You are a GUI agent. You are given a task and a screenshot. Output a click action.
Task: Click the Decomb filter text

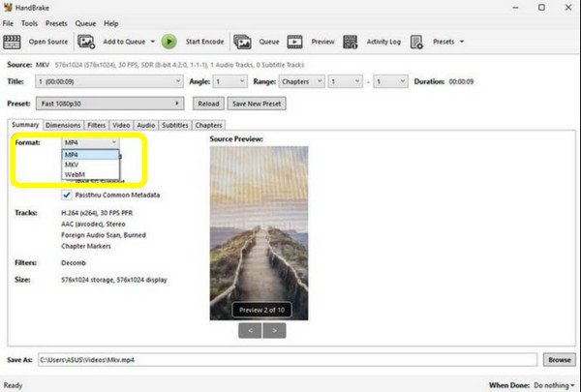pos(74,263)
